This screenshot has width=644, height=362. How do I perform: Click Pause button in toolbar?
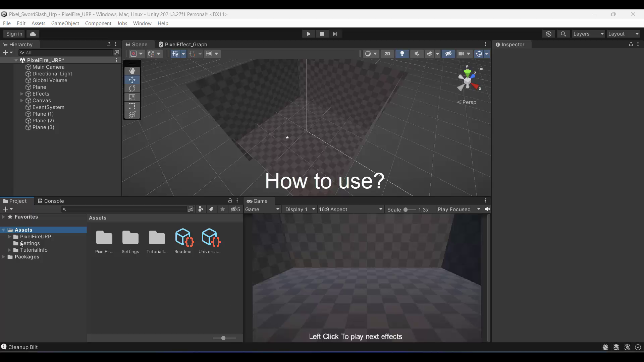click(322, 34)
